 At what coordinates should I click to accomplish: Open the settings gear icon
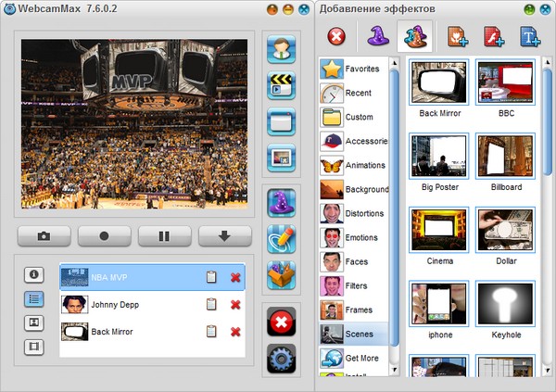click(x=281, y=358)
